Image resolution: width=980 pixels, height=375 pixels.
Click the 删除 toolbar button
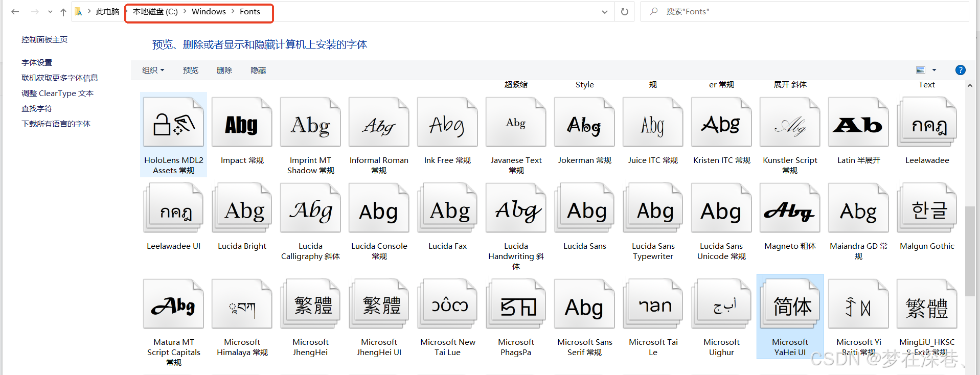click(x=224, y=70)
